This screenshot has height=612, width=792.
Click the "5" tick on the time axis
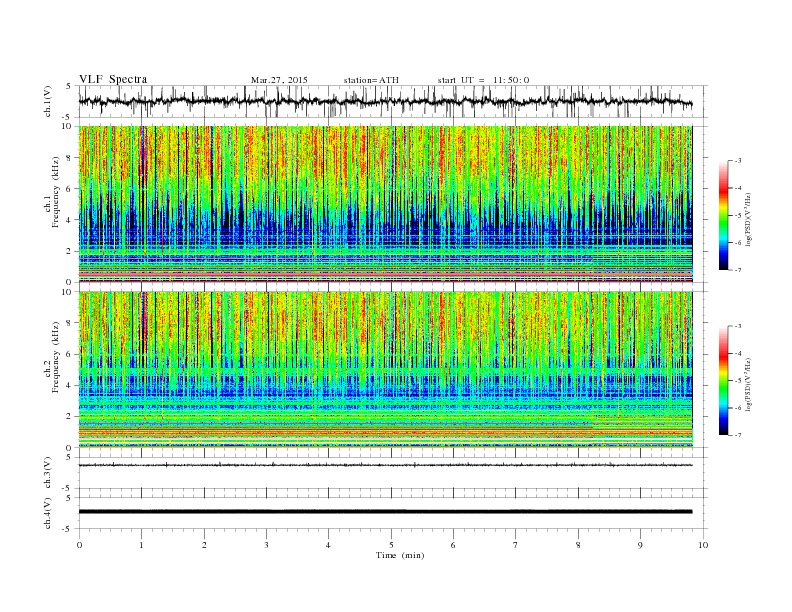(x=391, y=545)
